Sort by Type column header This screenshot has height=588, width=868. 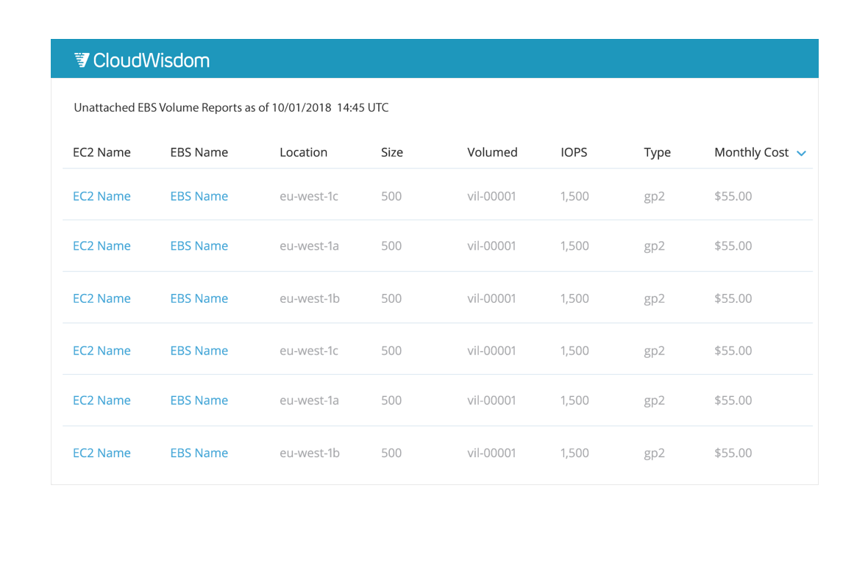pyautogui.click(x=657, y=152)
